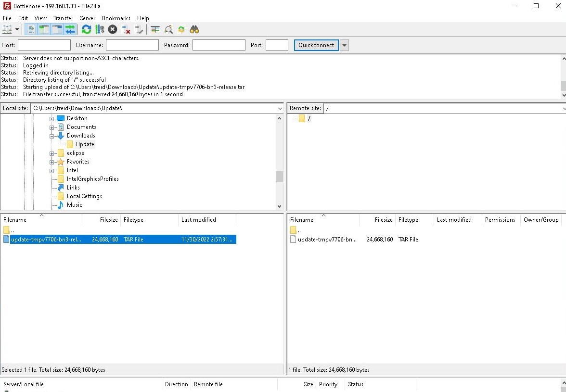Open the File menu
The width and height of the screenshot is (566, 392).
(7, 18)
